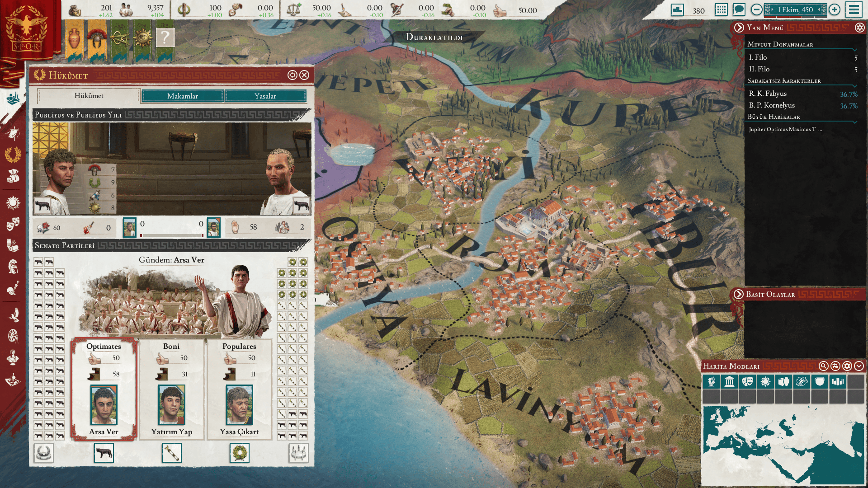Decrease game speed with minus button
Viewport: 868px width, 488px height.
[756, 9]
